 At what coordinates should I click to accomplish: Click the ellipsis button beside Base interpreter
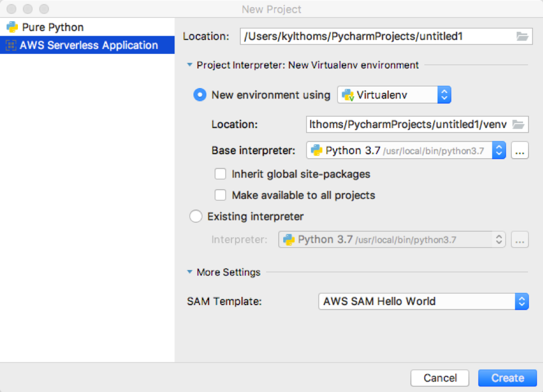(x=520, y=151)
